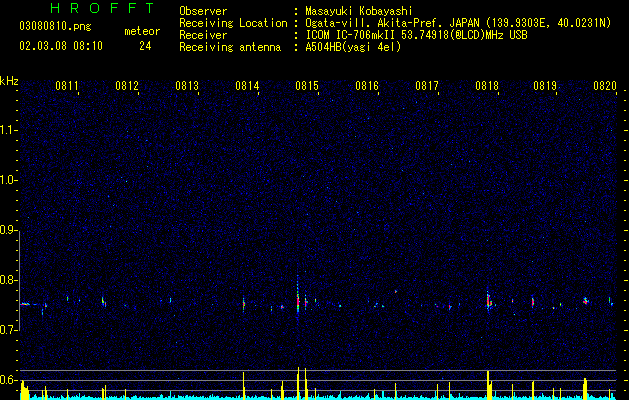Click the tallest yellow intensity bar below 0815

point(298,383)
